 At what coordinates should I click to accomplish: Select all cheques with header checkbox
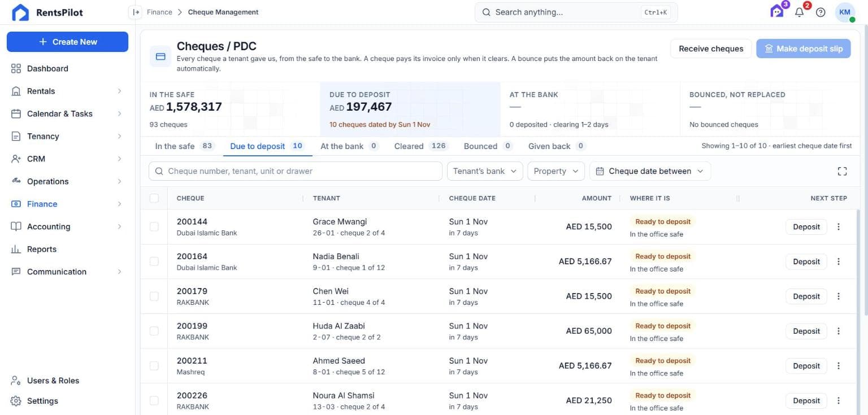click(x=154, y=198)
